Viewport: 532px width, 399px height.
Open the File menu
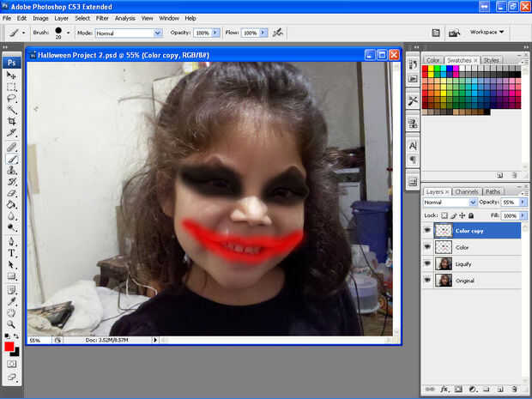7,18
